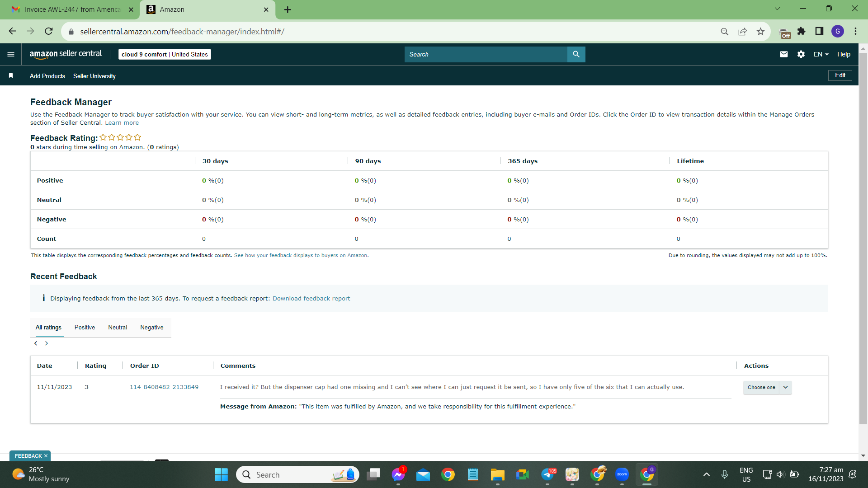The height and width of the screenshot is (488, 868).
Task: Open buyer messages mail icon
Action: pos(784,54)
